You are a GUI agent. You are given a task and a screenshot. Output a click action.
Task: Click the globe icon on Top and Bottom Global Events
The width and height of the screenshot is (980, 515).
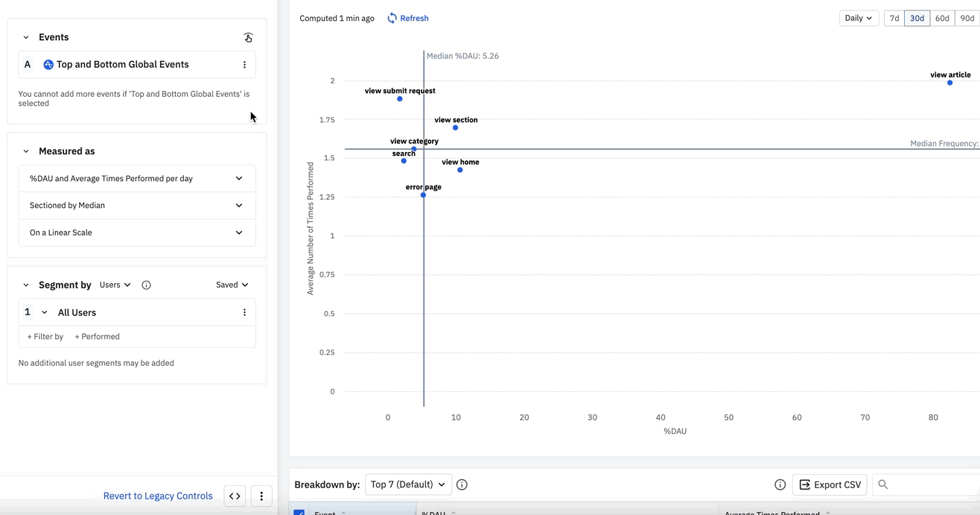(x=48, y=64)
